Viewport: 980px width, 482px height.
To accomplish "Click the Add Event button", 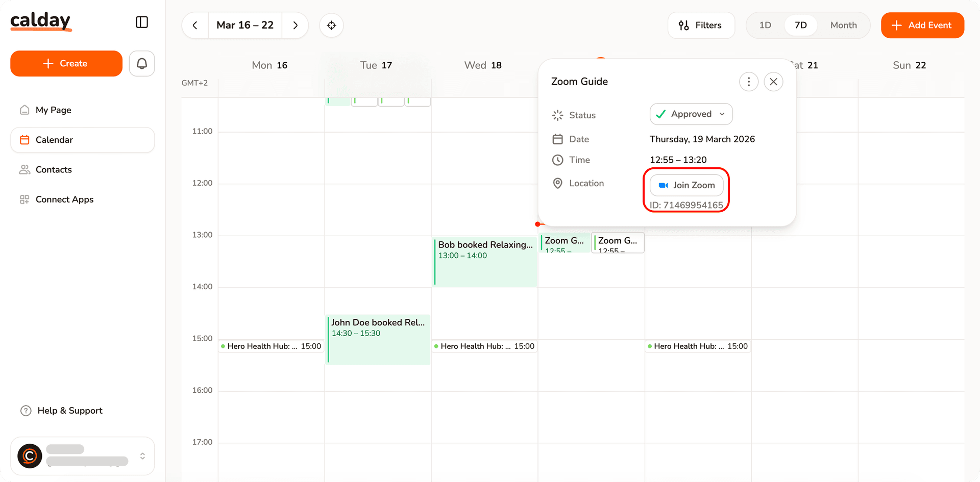I will pos(922,25).
